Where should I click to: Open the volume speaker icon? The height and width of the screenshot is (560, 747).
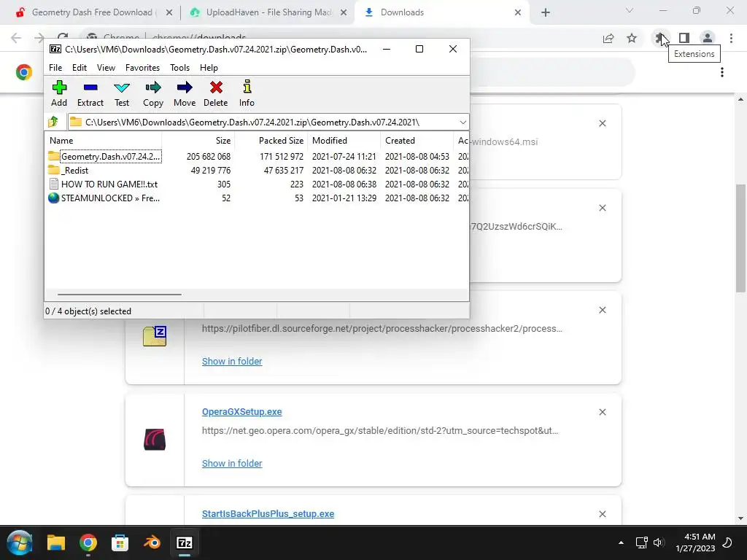pyautogui.click(x=659, y=542)
